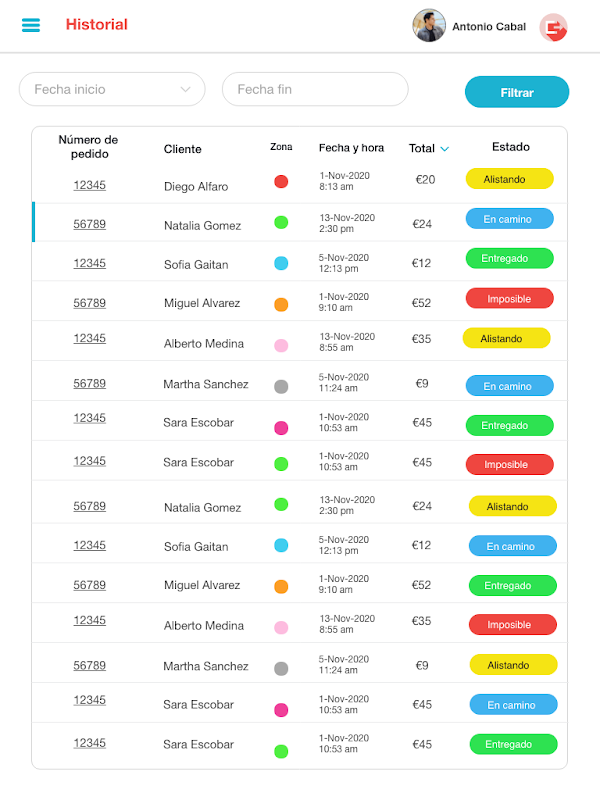600x800 pixels.
Task: Click Diego Alfaro's client name
Action: tap(196, 186)
